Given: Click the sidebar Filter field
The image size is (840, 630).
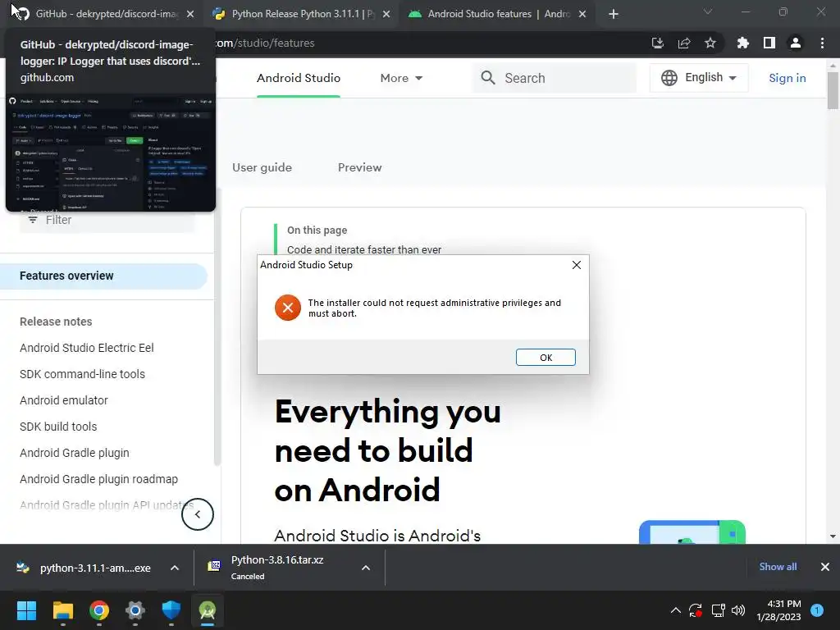Looking at the screenshot, I should (107, 220).
